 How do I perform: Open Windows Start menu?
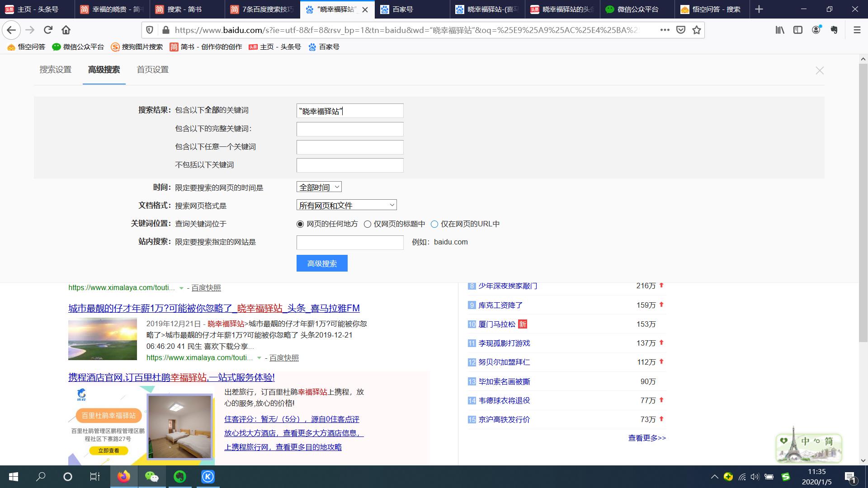(14, 477)
